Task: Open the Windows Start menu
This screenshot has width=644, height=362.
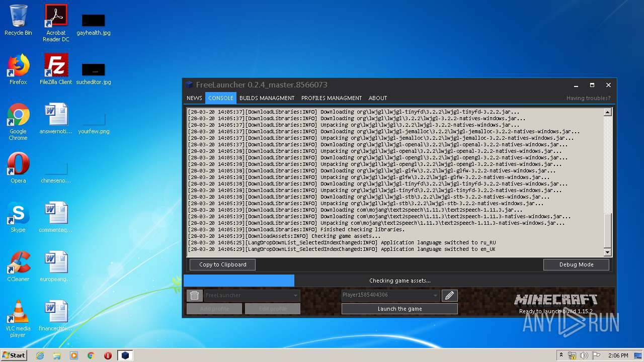Action: pos(14,355)
